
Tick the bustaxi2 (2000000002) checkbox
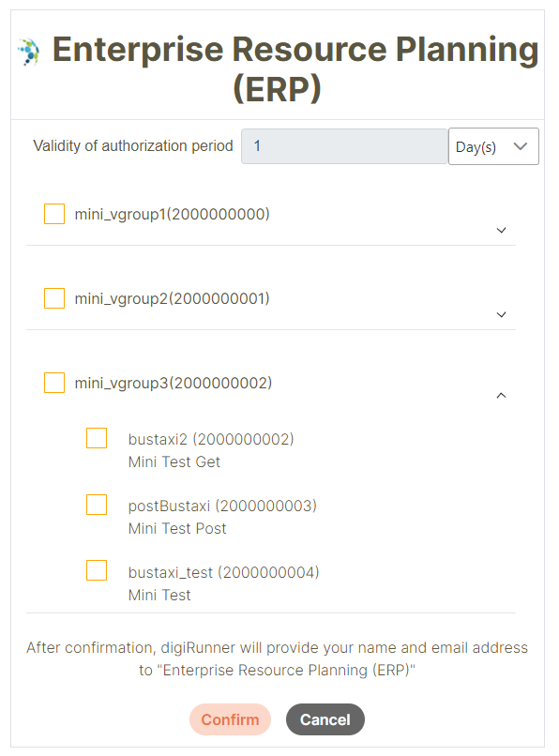click(x=97, y=438)
